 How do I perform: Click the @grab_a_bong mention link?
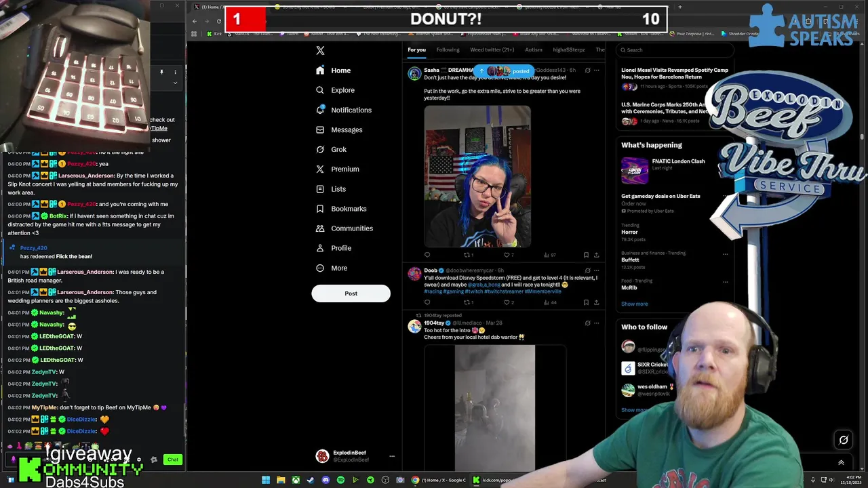[484, 285]
